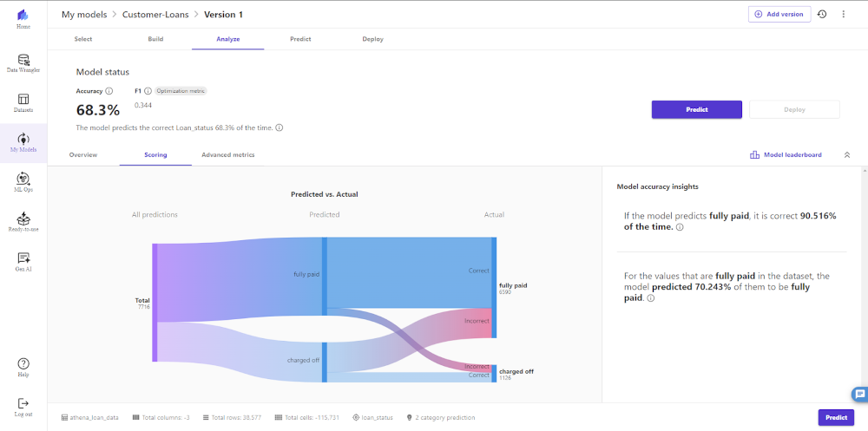
Task: Go to Datasets in the sidebar
Action: click(x=23, y=102)
